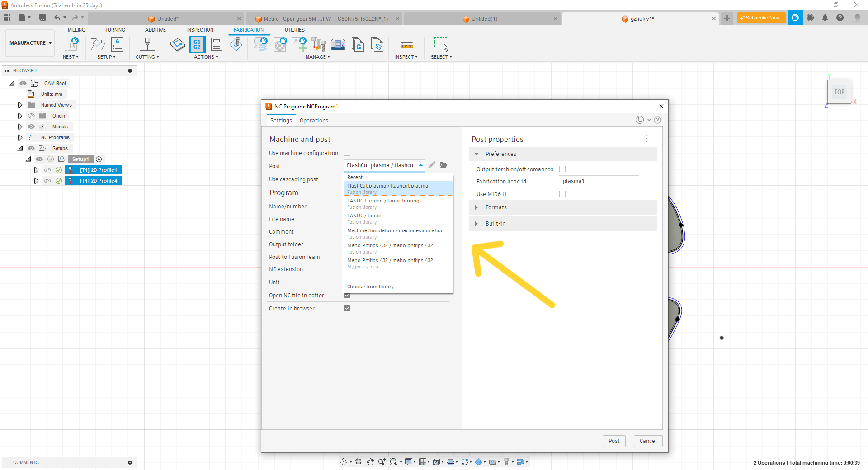
Task: Click the Job Status clock icon
Action: [x=810, y=18]
